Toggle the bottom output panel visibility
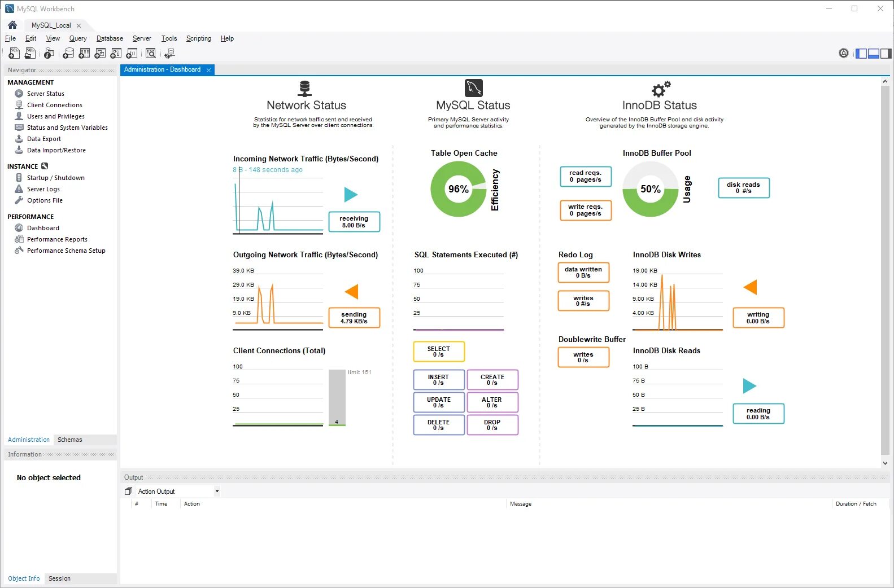Image resolution: width=894 pixels, height=588 pixels. (x=874, y=54)
